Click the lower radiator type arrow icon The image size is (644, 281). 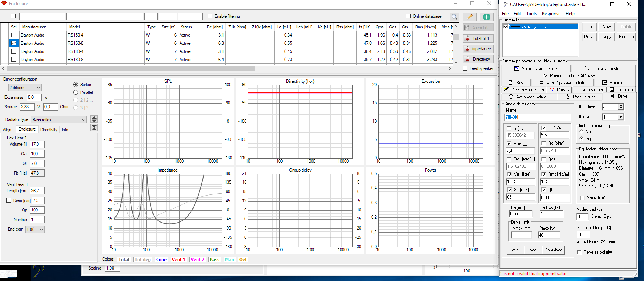[94, 128]
